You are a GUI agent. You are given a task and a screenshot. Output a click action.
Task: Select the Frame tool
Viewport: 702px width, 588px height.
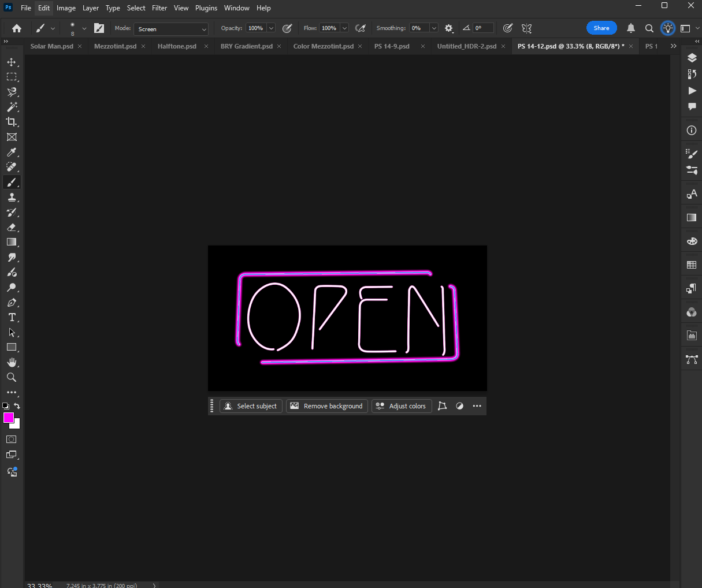(x=12, y=137)
